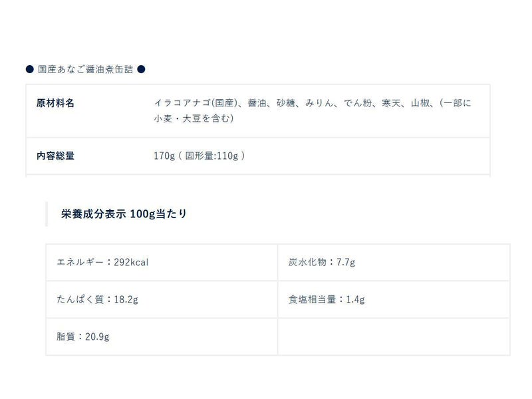Viewport: 532px width, 399px height.
Task: Click the エネルギー：292kcal cell
Action: 103,262
